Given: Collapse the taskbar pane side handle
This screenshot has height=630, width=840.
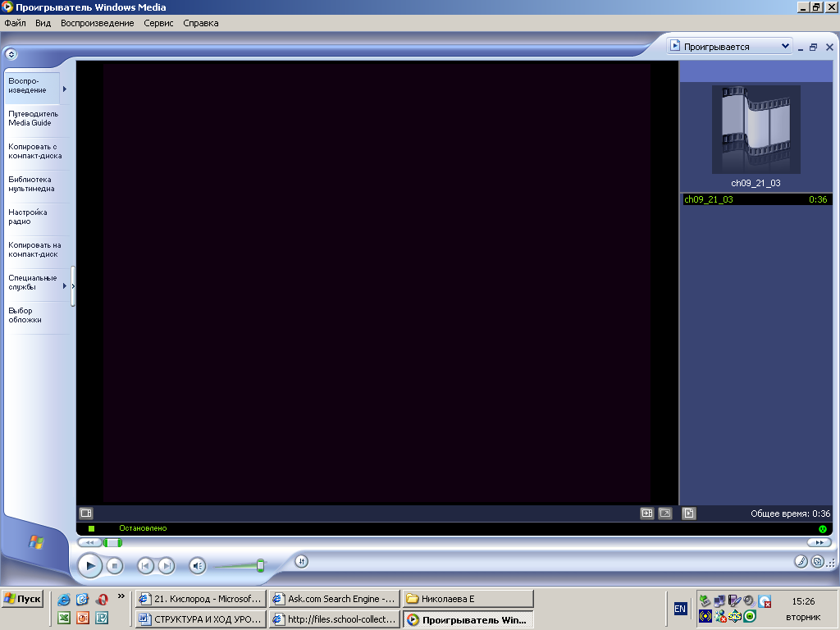Looking at the screenshot, I should pyautogui.click(x=73, y=286).
